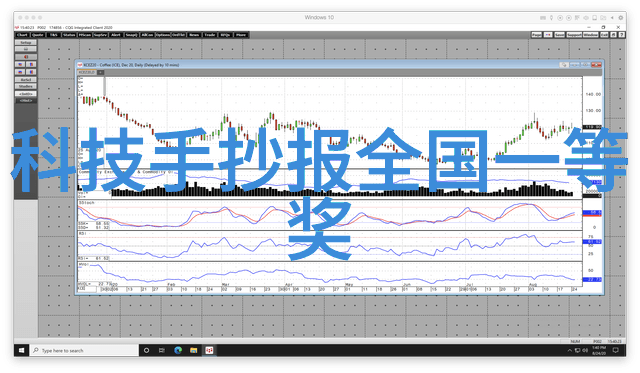This screenshot has height=373, width=640.
Task: Select the KCEZ20,D chart tab
Action: pyautogui.click(x=87, y=72)
